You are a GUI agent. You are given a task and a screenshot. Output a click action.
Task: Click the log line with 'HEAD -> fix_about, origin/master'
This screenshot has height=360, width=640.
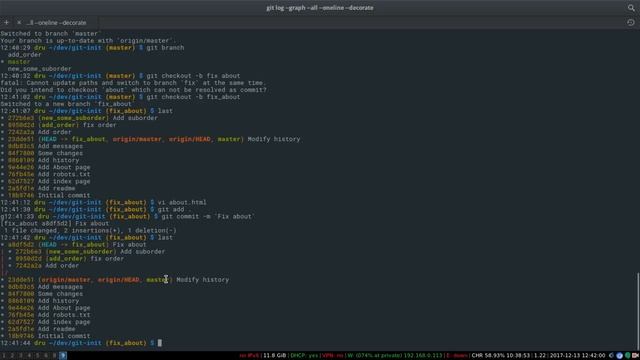[x=151, y=139]
